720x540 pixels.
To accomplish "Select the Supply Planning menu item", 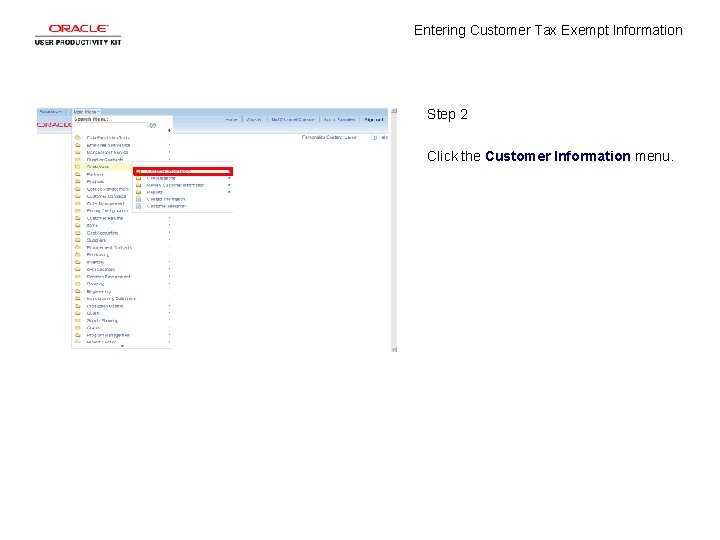I will (x=102, y=321).
